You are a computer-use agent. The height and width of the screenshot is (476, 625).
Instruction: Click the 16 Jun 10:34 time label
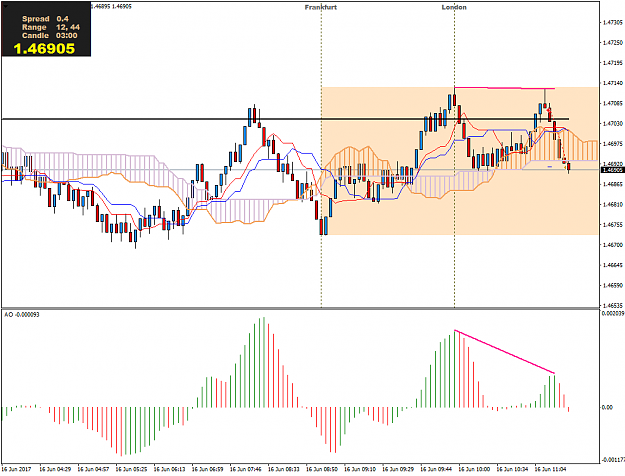point(513,469)
